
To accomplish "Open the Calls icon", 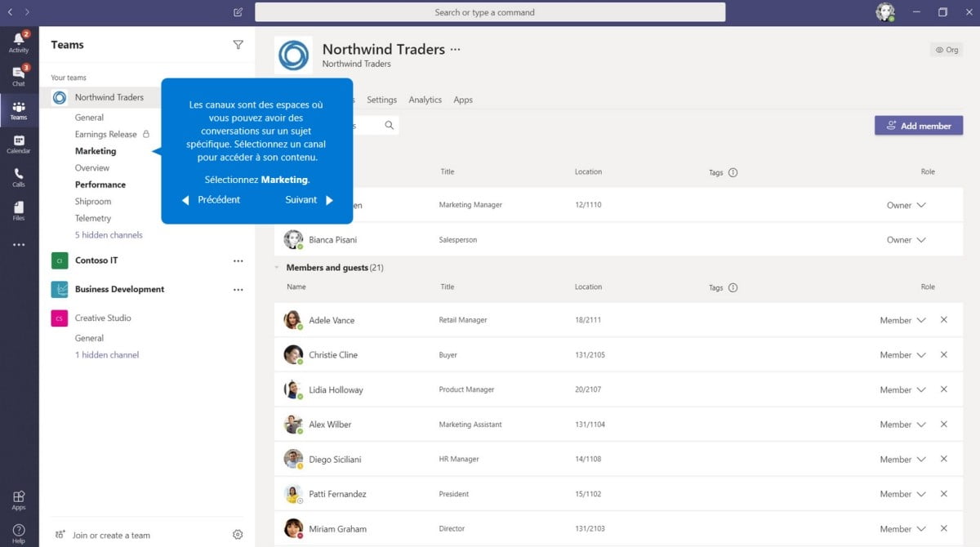I will [x=19, y=178].
